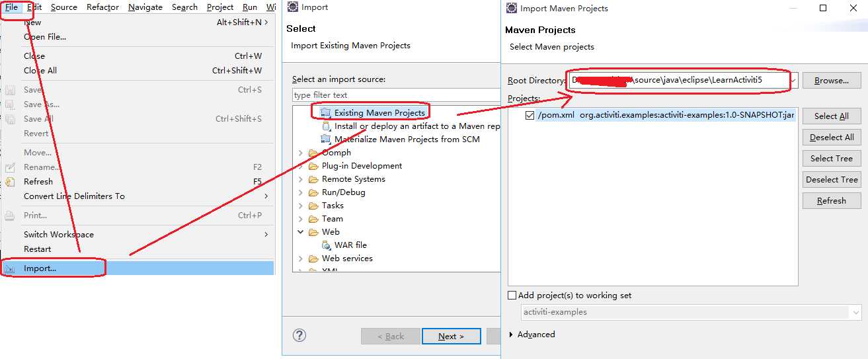The height and width of the screenshot is (359, 868).
Task: Click the Tasks folder icon
Action: [313, 206]
